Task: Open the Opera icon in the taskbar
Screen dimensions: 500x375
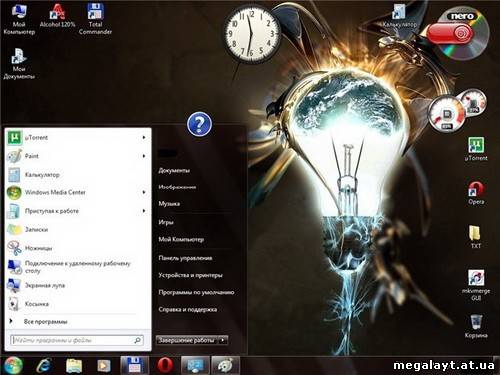Action: [x=165, y=366]
